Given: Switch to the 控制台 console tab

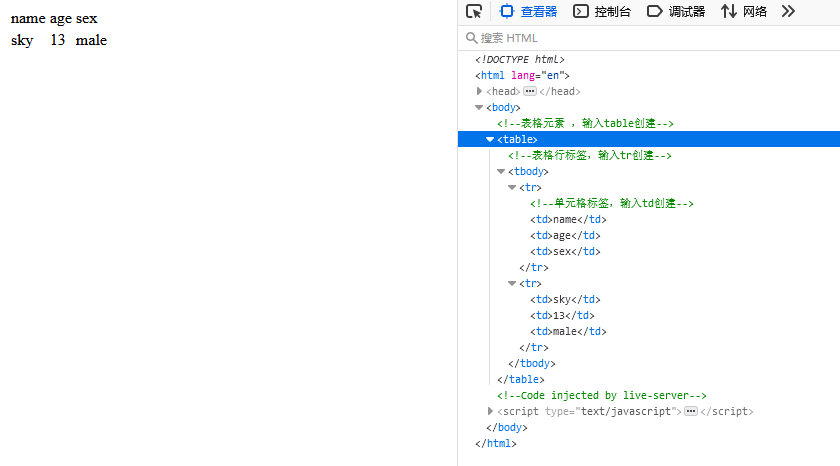Looking at the screenshot, I should [x=602, y=11].
